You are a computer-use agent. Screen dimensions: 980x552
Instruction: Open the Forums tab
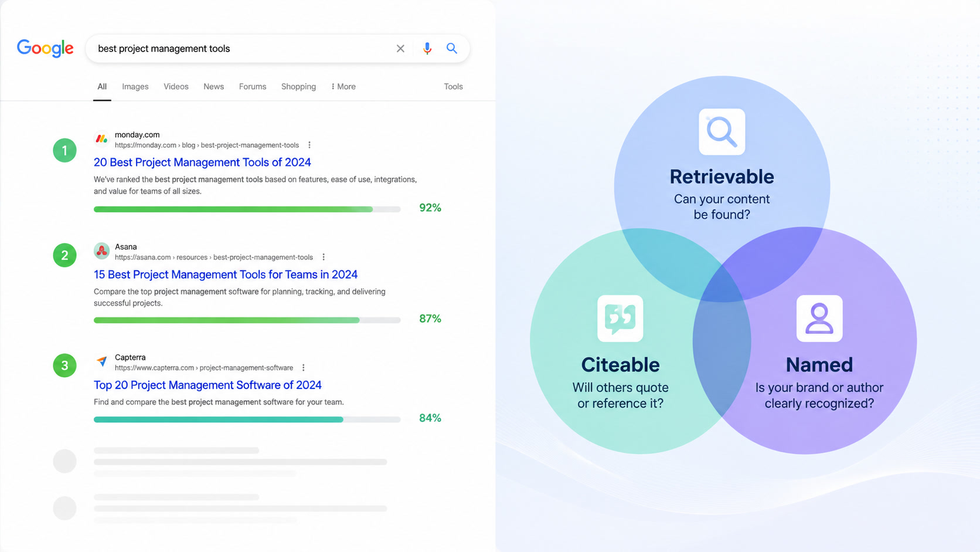click(x=253, y=87)
